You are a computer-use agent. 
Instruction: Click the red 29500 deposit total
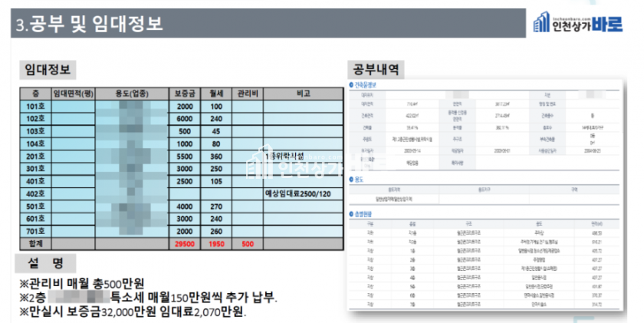point(185,243)
